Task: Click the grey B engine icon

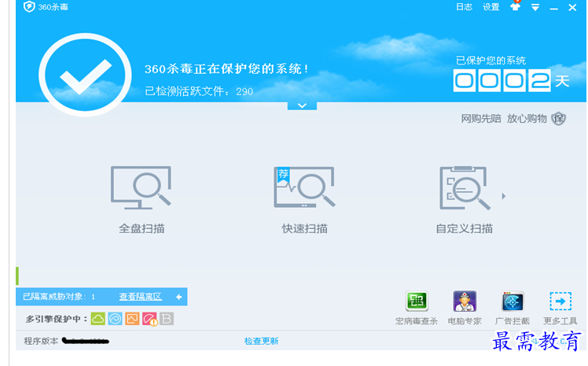Action: [167, 319]
